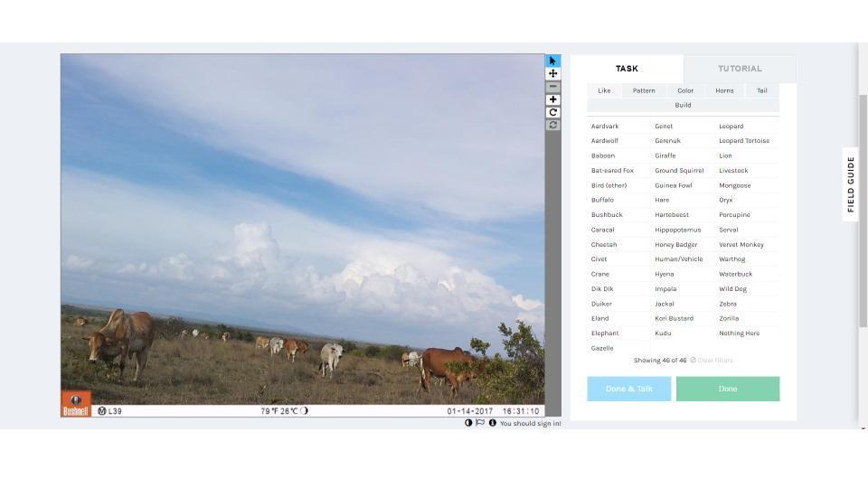Viewport: 868px width, 488px height.
Task: Click the page vertical scrollbar
Action: click(x=863, y=211)
